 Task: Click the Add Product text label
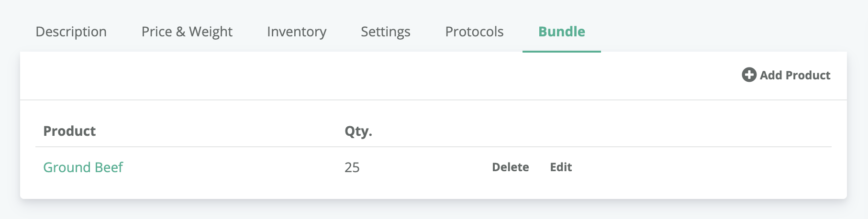[x=795, y=75]
